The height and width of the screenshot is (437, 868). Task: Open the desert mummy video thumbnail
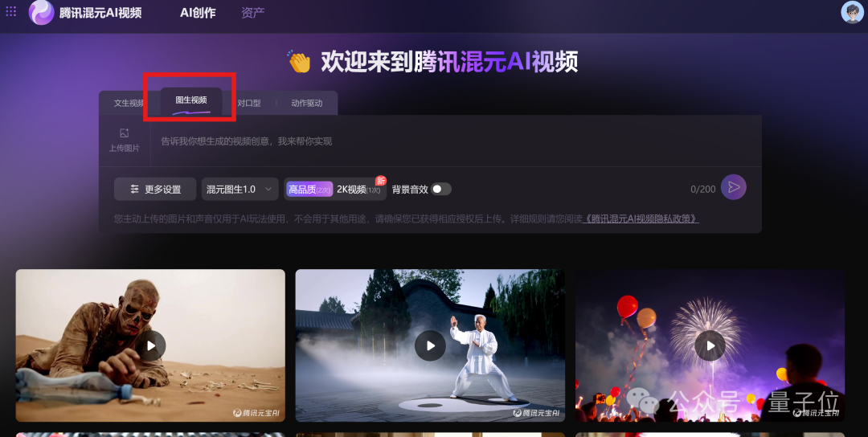[x=150, y=345]
